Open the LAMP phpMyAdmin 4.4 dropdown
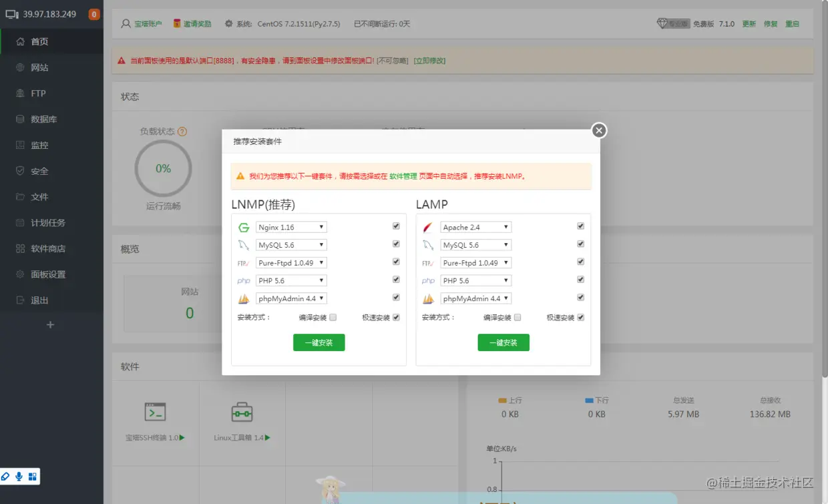This screenshot has width=828, height=504. [x=475, y=298]
